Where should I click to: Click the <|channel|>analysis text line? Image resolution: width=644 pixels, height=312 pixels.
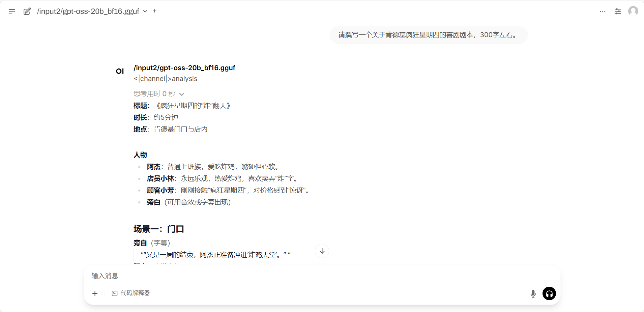[x=165, y=79]
